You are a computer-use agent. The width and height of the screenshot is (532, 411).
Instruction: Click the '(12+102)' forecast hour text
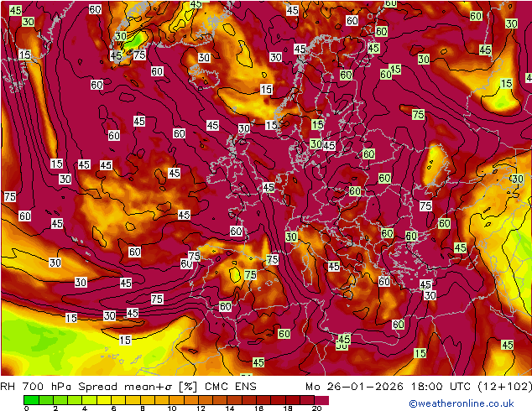coord(504,387)
